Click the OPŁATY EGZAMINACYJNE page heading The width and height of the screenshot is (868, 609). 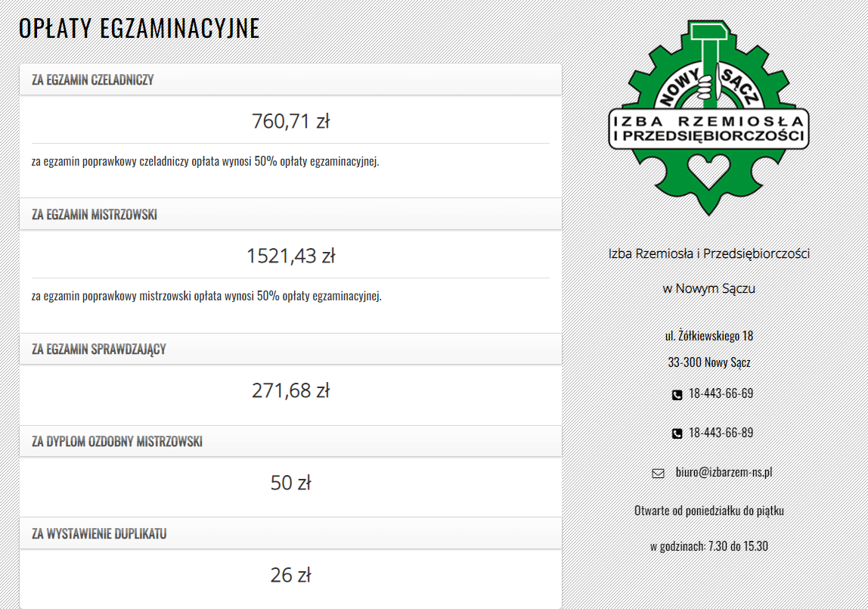[x=139, y=28]
